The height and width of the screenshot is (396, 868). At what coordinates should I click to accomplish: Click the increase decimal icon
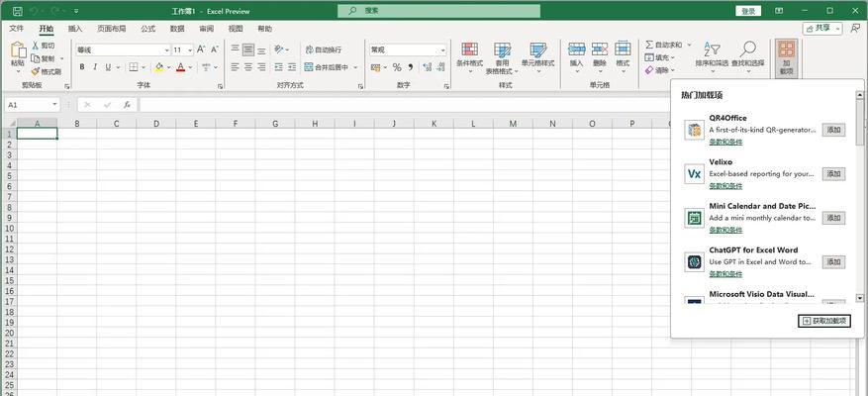pyautogui.click(x=428, y=67)
